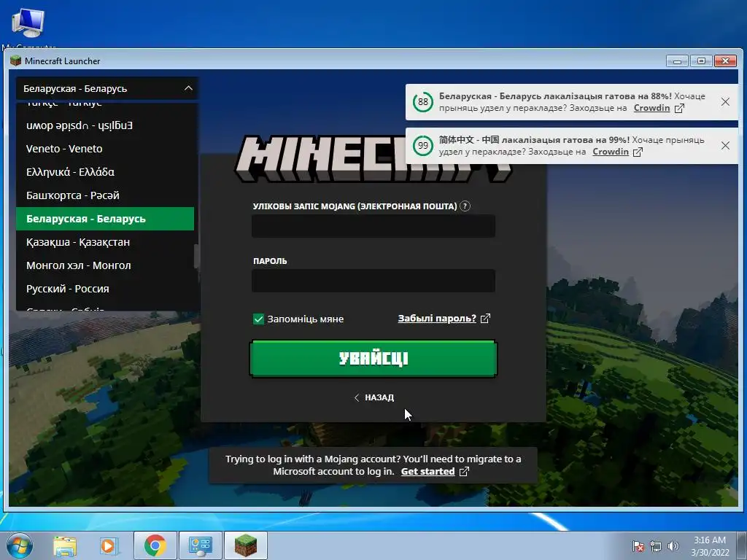Minimize the Minecraft Launcher window
Image resolution: width=747 pixels, height=560 pixels.
pos(677,61)
